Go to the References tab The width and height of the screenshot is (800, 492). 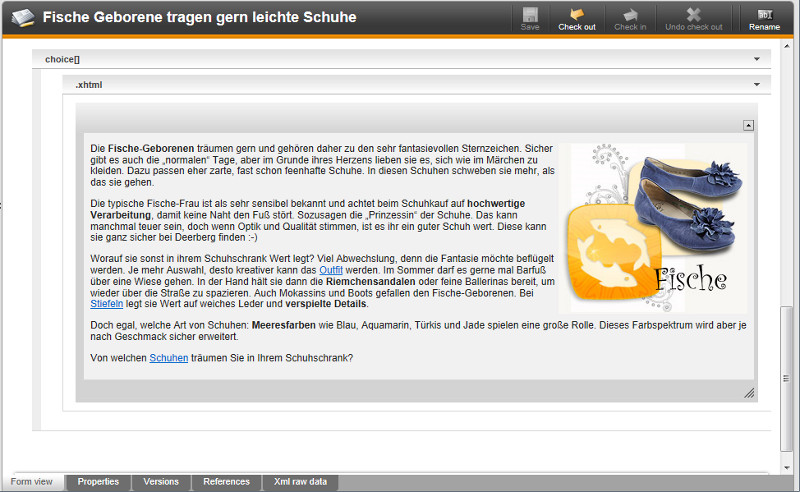[x=226, y=482]
